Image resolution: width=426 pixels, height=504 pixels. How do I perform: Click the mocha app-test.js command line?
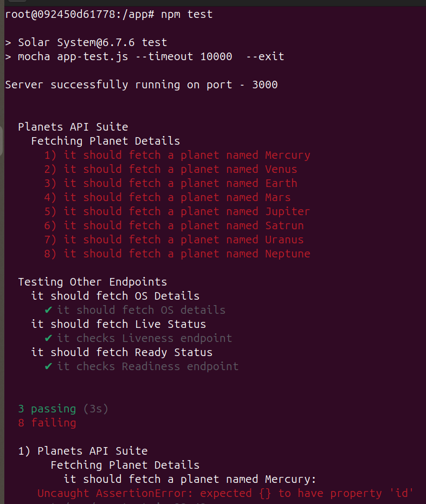(145, 56)
